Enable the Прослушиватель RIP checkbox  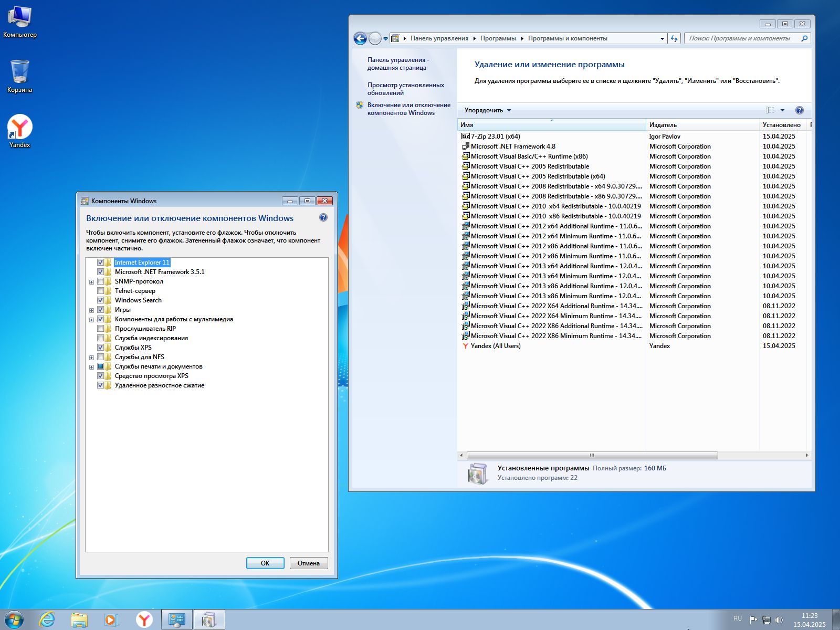tap(100, 329)
